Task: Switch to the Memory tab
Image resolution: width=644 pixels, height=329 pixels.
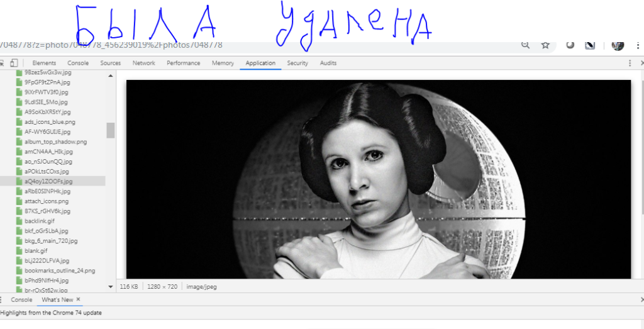Action: pos(223,63)
